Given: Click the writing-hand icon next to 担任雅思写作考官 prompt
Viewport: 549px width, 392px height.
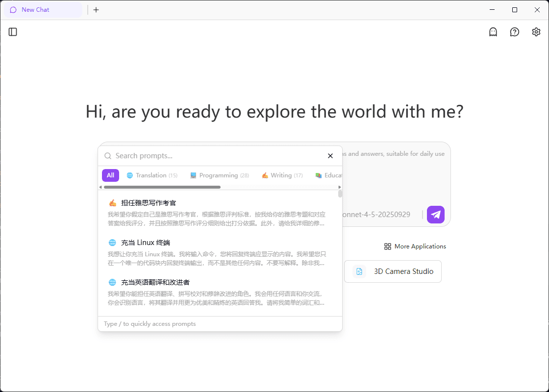Looking at the screenshot, I should tap(112, 202).
